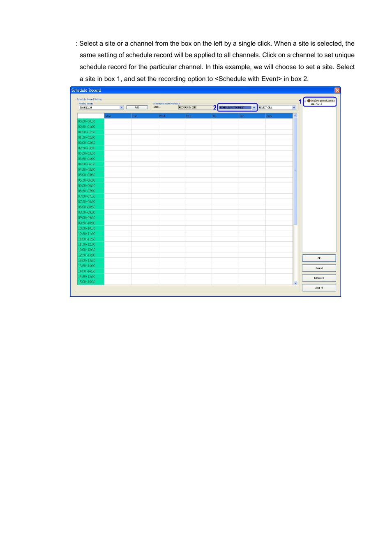
Task: Click the Thu column header
Action: pyautogui.click(x=198, y=116)
